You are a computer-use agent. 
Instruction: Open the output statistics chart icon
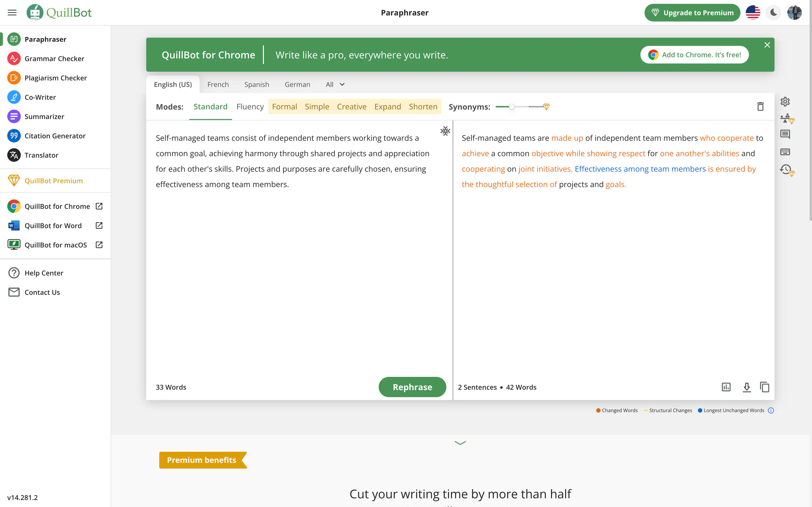[x=726, y=387]
